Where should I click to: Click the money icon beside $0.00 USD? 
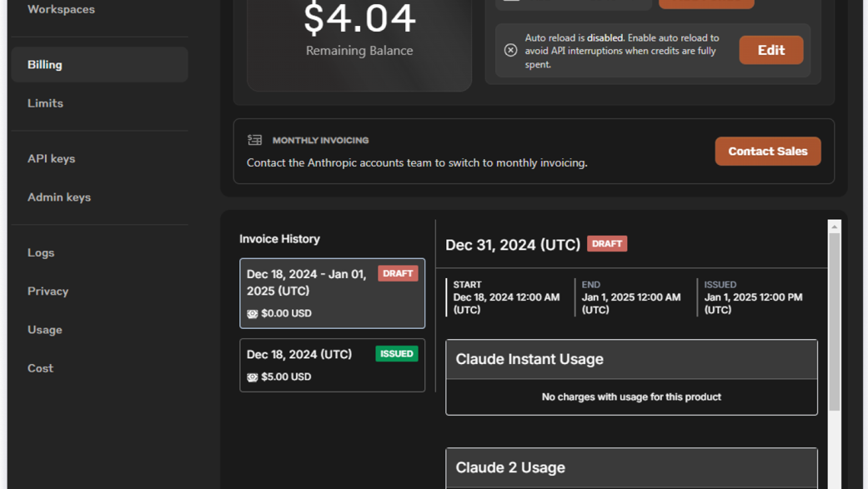pyautogui.click(x=253, y=314)
